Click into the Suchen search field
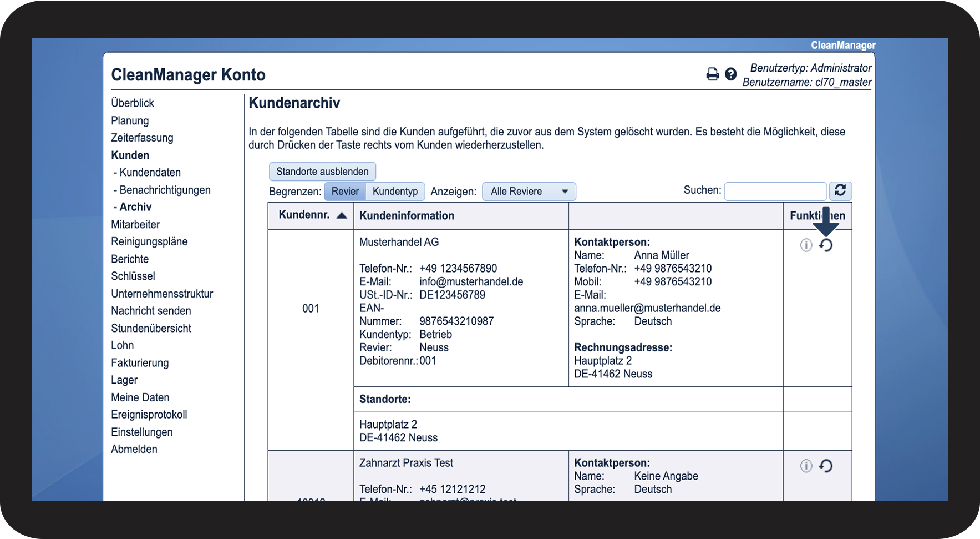980x539 pixels. 775,192
